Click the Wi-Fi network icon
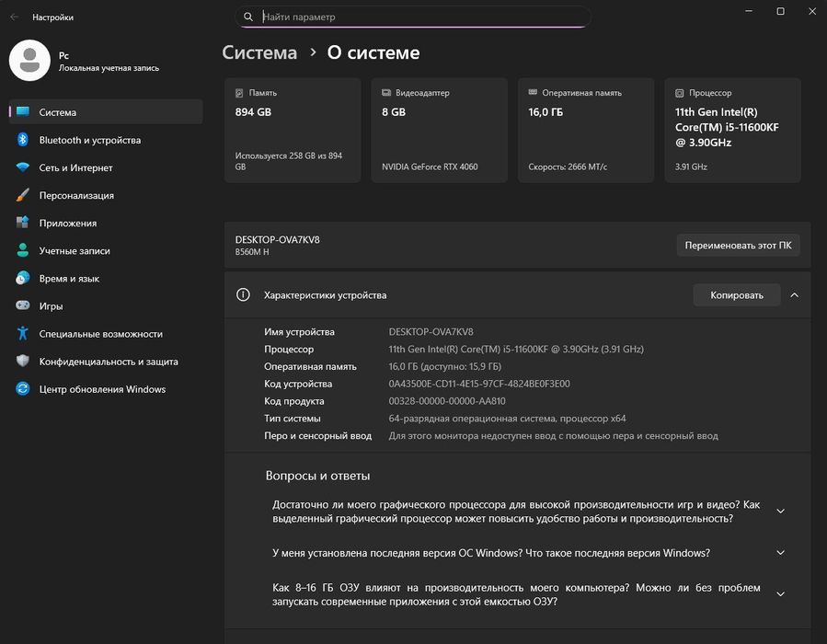This screenshot has width=827, height=644. pyautogui.click(x=23, y=167)
